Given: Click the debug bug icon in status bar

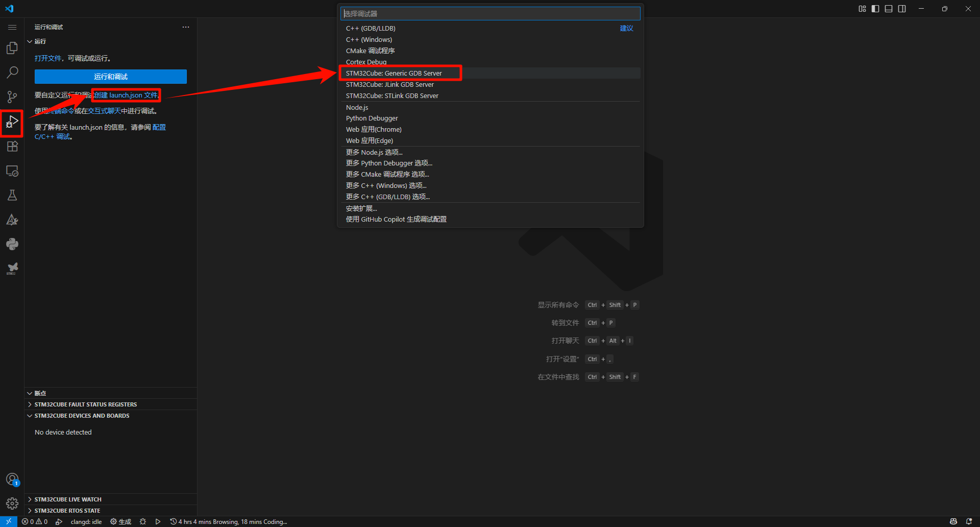Looking at the screenshot, I should (143, 521).
